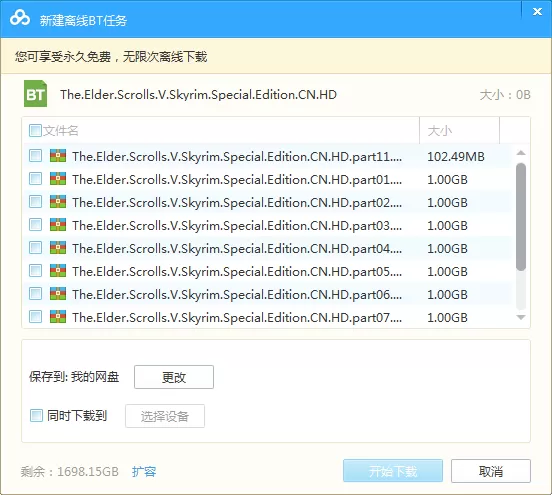The height and width of the screenshot is (495, 552).
Task: Select the part01 file name text
Action: coord(237,180)
